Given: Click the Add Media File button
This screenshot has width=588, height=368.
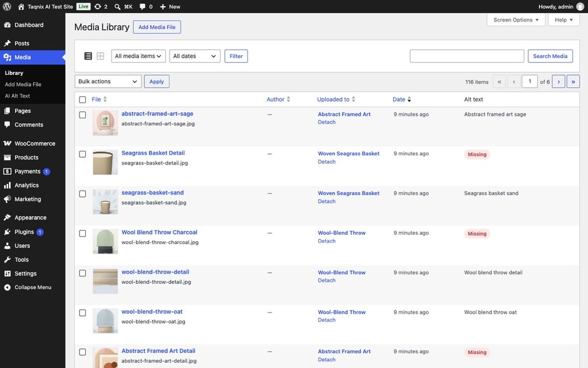Looking at the screenshot, I should click(x=157, y=27).
